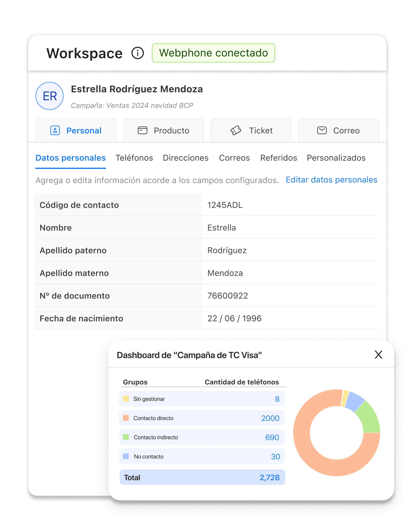Click the Workspace info icon
Image resolution: width=420 pixels, height=531 pixels.
[137, 53]
